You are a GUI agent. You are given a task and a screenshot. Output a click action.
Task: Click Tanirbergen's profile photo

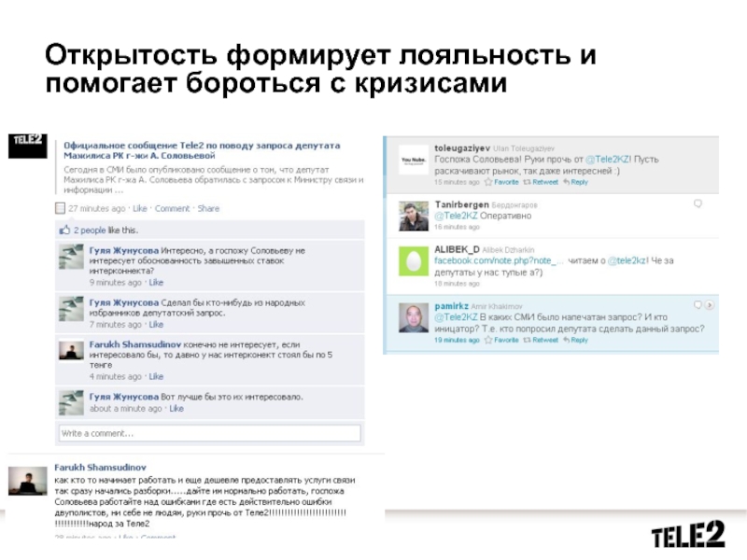[413, 217]
